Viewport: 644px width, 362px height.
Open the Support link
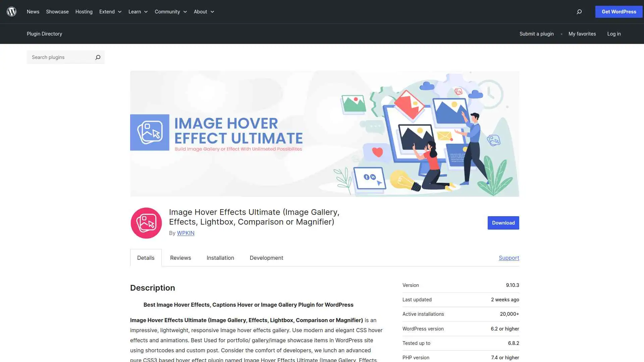pyautogui.click(x=509, y=258)
